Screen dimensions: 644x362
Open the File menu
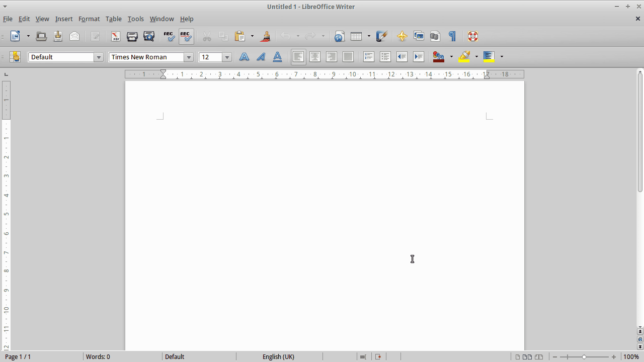click(8, 19)
